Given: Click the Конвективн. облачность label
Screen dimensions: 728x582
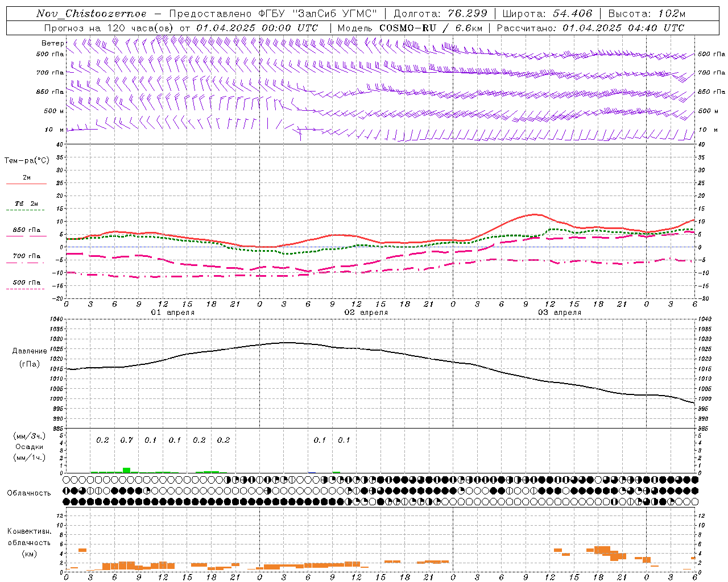Looking at the screenshot, I should tap(29, 537).
